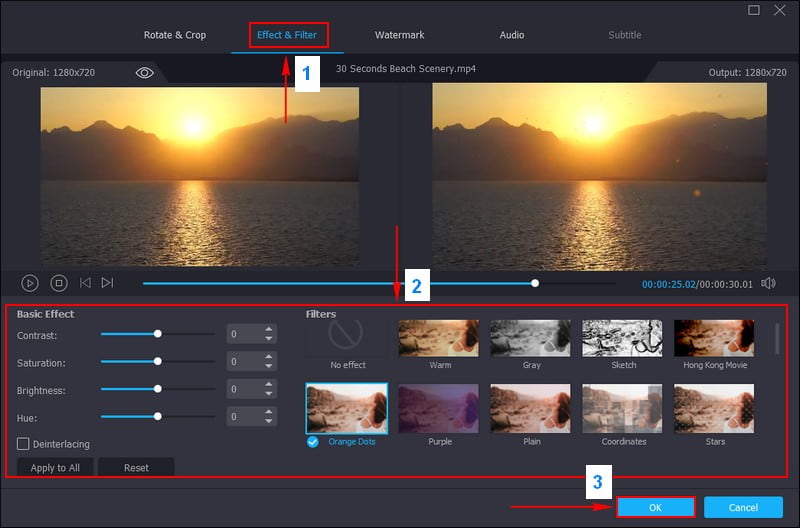Apply the Sketch filter thumbnail
Viewport: 800px width, 528px height.
[623, 338]
